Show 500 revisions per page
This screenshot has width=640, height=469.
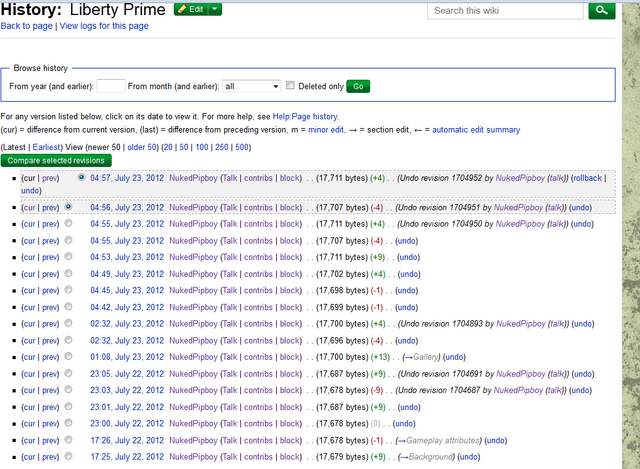point(242,147)
